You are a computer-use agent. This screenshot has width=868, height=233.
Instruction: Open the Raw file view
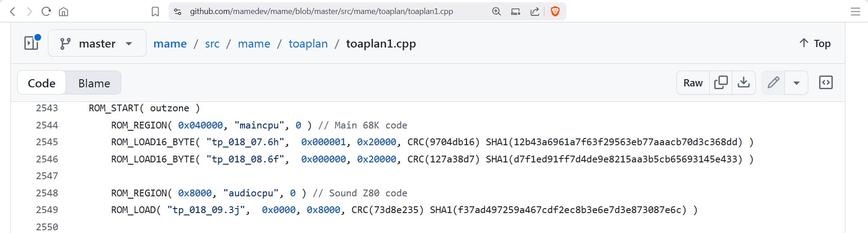(693, 83)
